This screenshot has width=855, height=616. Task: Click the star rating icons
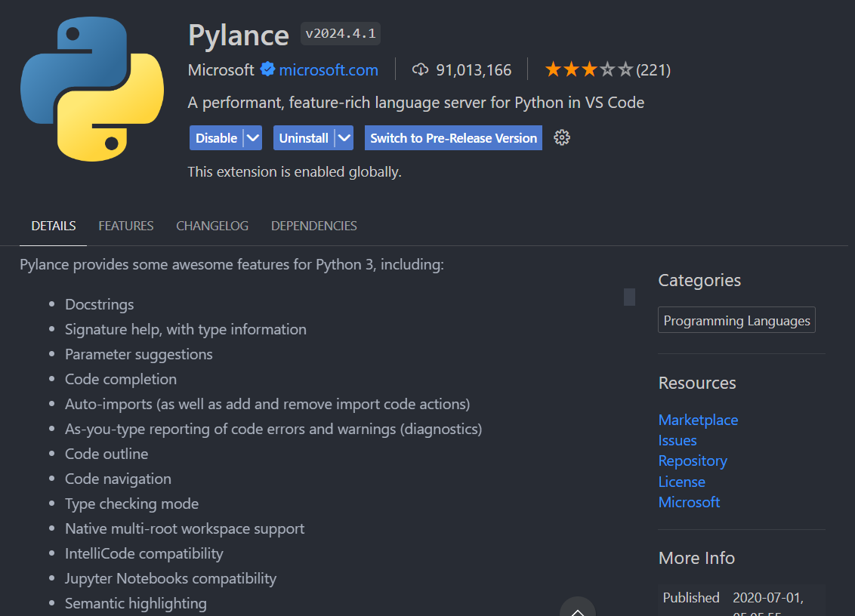click(x=588, y=70)
